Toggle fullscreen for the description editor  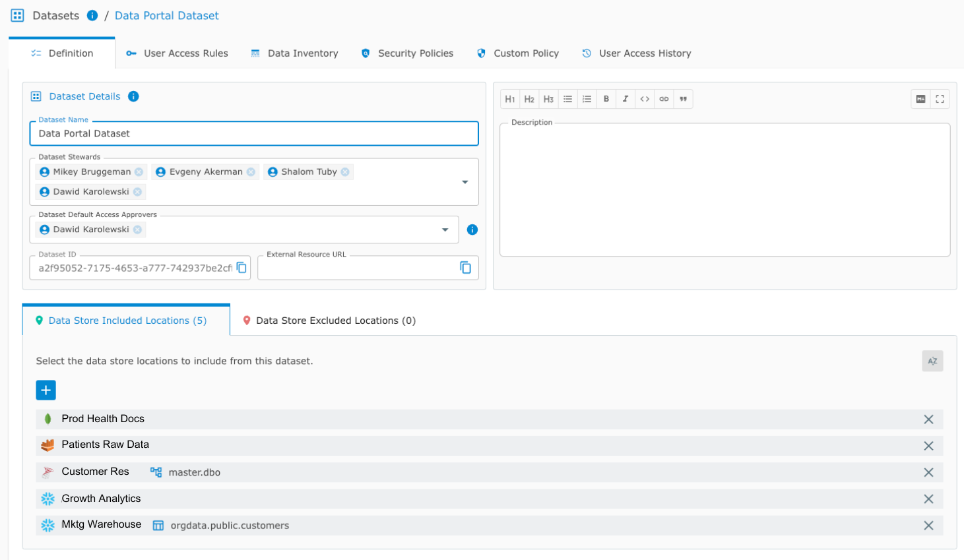940,99
